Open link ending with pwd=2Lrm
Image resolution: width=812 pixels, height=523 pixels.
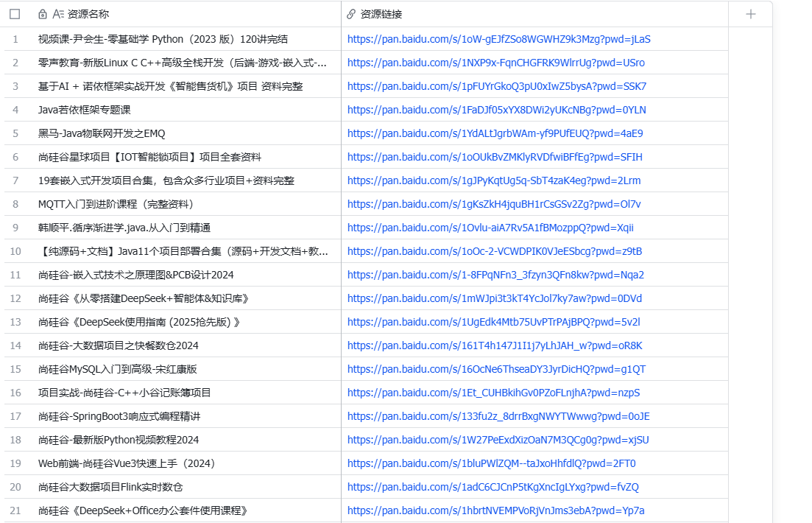pos(494,181)
